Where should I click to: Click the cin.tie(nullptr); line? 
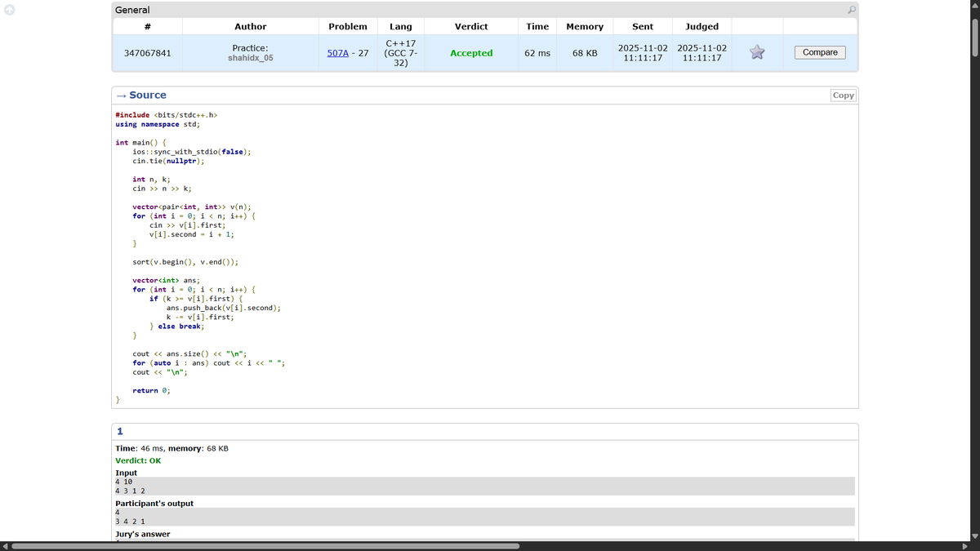168,161
